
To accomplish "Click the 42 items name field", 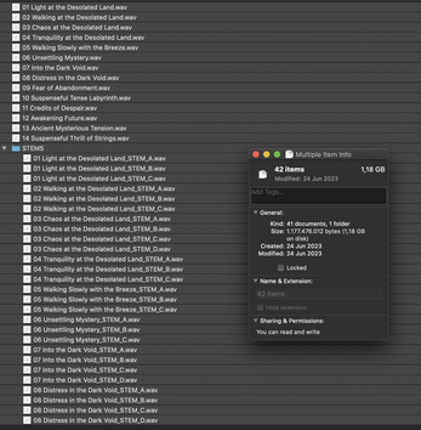I will tap(319, 294).
